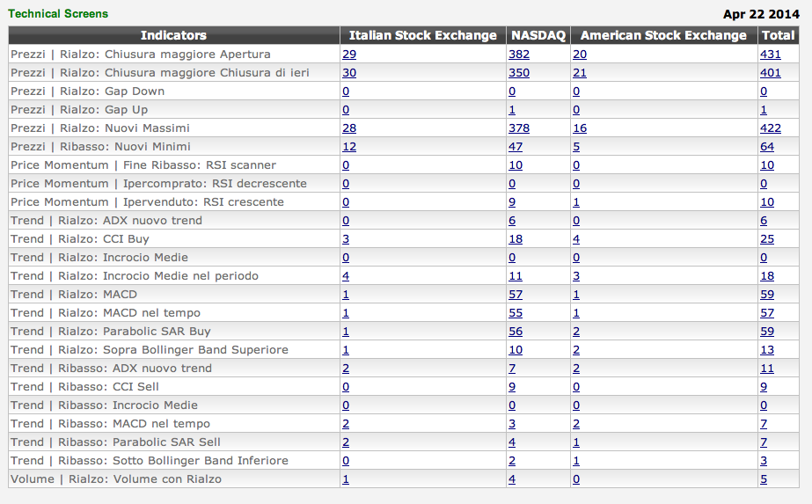The height and width of the screenshot is (504, 812).
Task: Open Italian Stock Exchange count for Chiusura maggiore Apertura
Action: pos(349,55)
